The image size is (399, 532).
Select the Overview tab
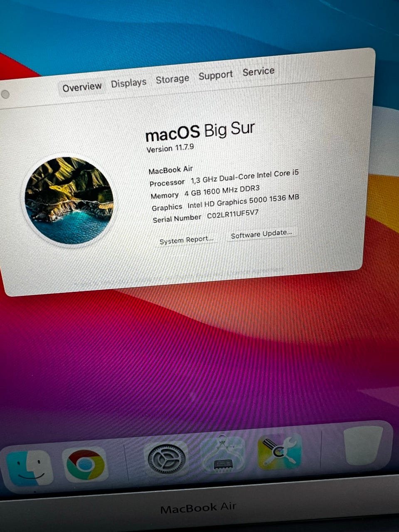point(82,87)
